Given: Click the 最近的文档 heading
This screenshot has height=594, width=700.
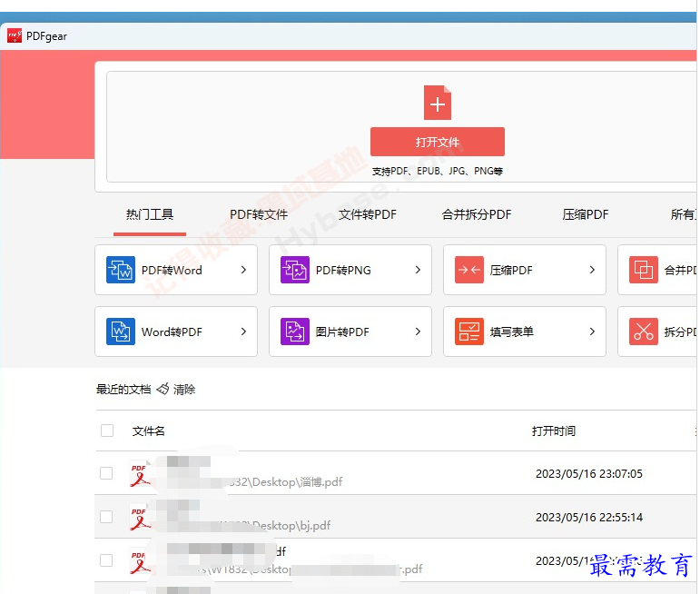Looking at the screenshot, I should [x=123, y=390].
